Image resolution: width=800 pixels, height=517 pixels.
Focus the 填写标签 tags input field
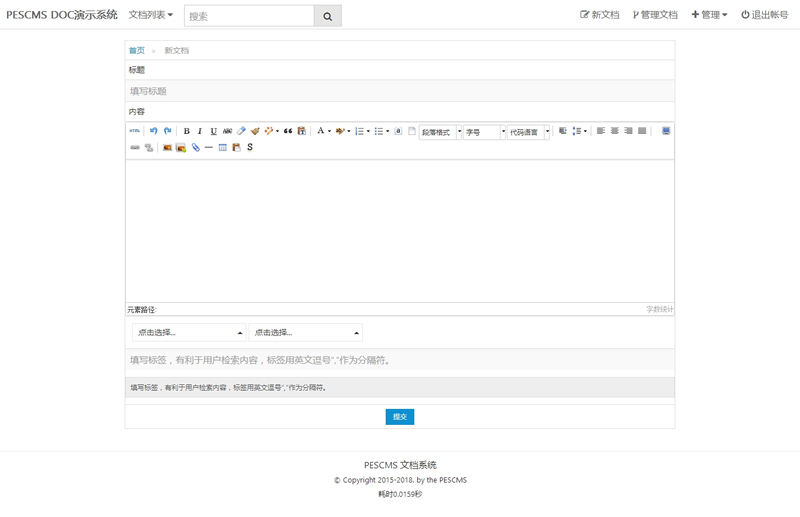click(400, 360)
